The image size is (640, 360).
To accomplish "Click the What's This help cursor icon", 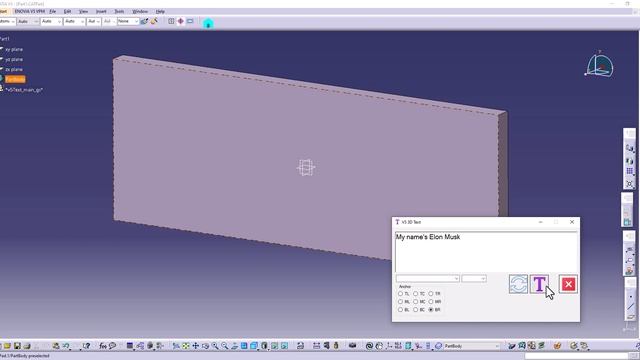I will 87,346.
